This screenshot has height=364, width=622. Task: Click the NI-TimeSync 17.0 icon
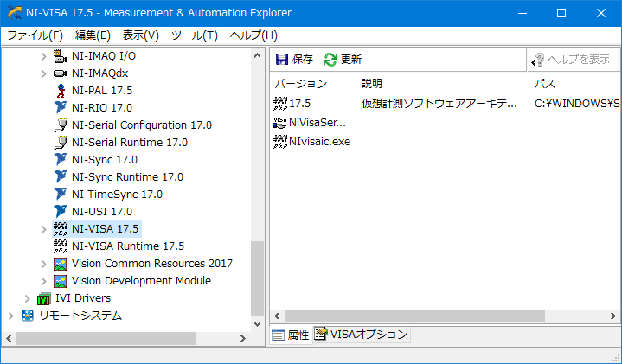click(61, 194)
